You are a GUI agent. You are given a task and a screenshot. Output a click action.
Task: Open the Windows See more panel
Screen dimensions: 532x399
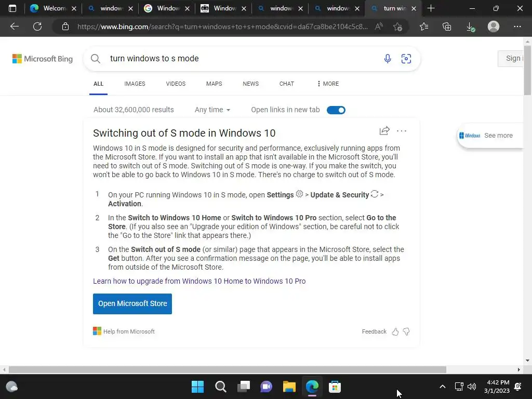[x=490, y=136]
